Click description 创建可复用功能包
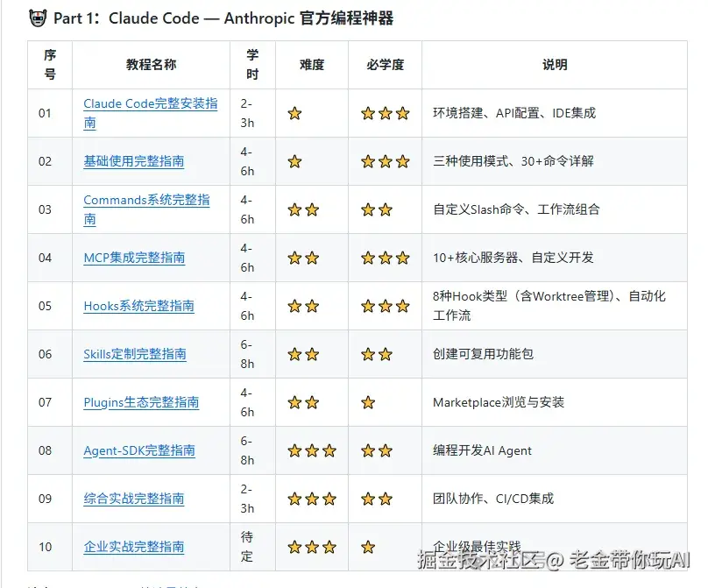The image size is (708, 588). click(x=483, y=354)
